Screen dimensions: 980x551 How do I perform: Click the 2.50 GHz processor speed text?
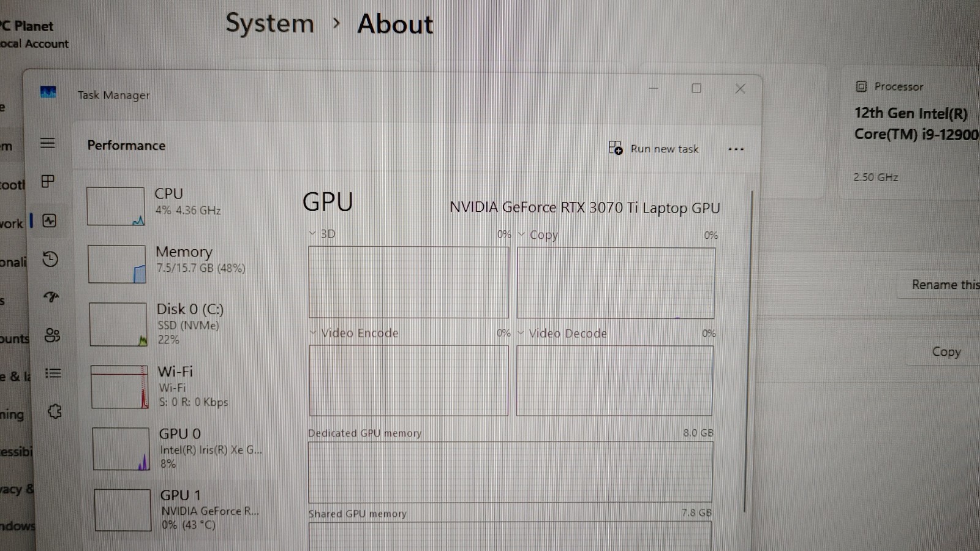[876, 177]
